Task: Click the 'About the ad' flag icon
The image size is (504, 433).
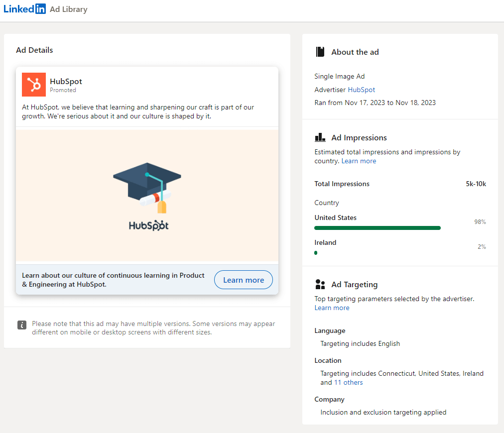Action: click(x=319, y=52)
